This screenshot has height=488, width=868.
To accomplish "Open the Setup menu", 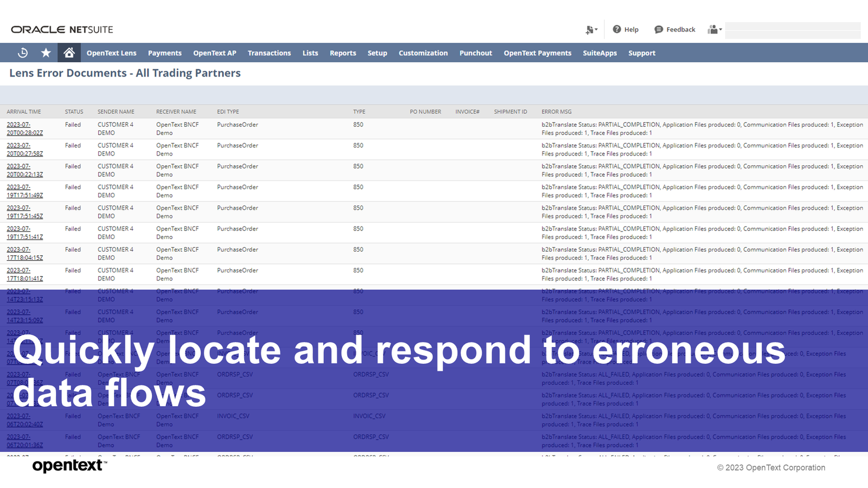I will click(377, 53).
